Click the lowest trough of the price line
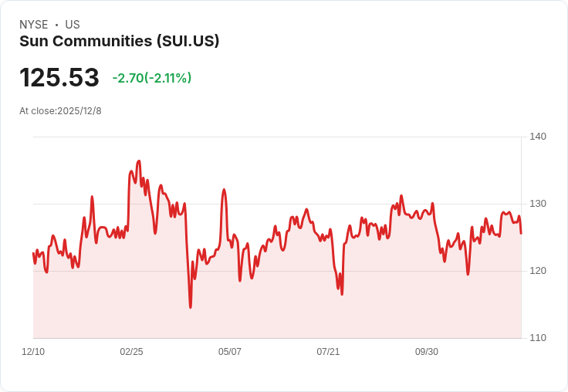The height and width of the screenshot is (392, 568). point(191,307)
